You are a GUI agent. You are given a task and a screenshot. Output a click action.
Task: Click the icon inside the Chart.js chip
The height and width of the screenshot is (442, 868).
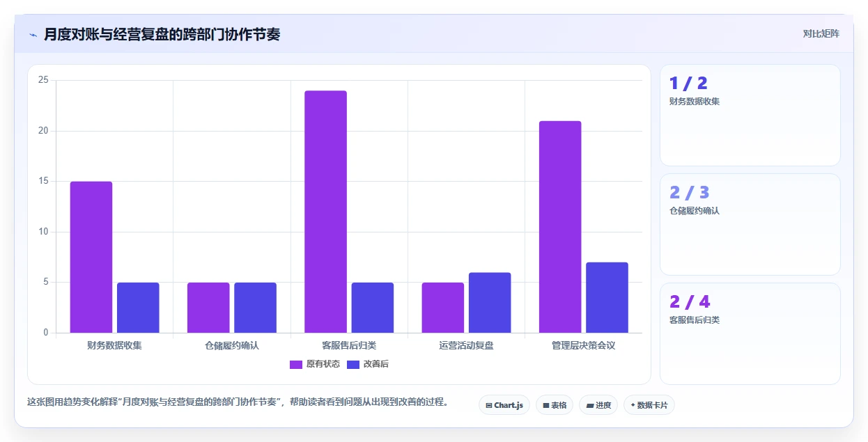point(489,405)
